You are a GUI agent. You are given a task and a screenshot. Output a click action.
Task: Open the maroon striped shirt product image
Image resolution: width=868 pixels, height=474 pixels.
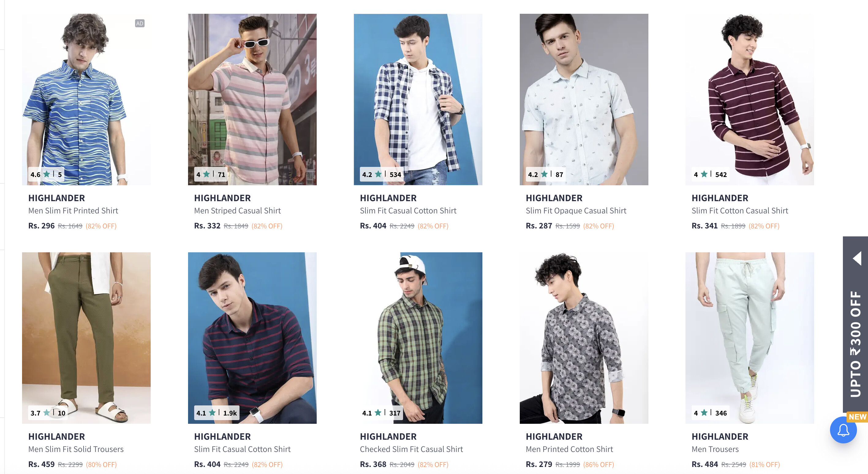[x=749, y=100]
